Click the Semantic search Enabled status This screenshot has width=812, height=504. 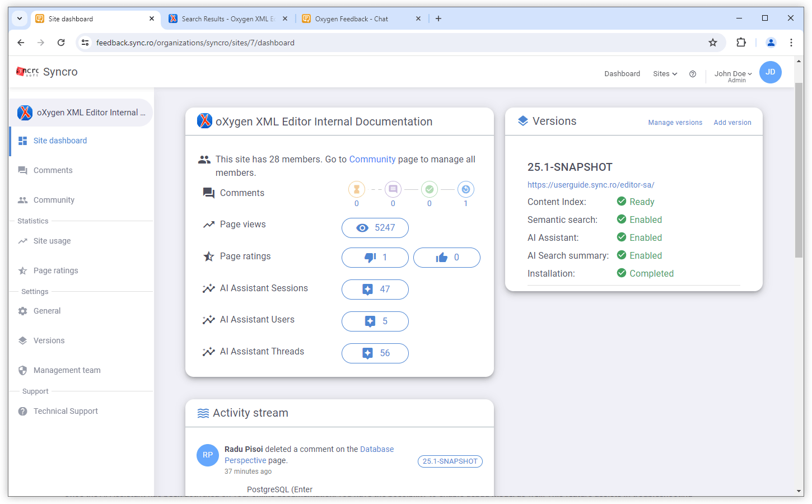click(640, 220)
